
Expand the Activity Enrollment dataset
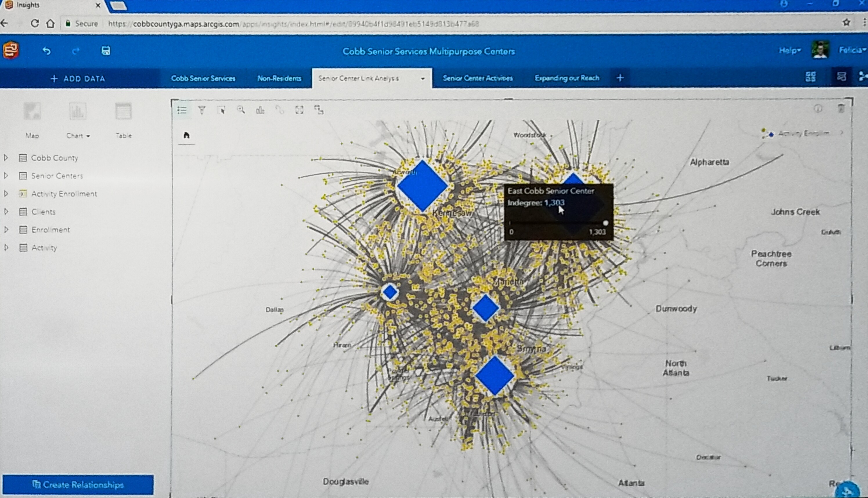(x=6, y=193)
